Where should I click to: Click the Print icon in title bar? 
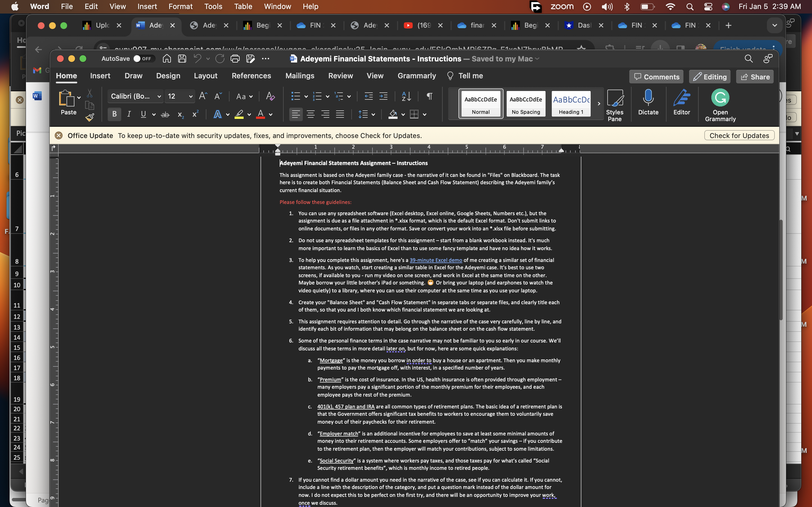235,59
